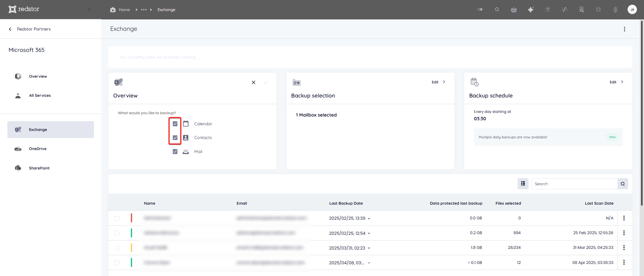Open row actions for the 994 files row
644x276 pixels.
coord(624,233)
